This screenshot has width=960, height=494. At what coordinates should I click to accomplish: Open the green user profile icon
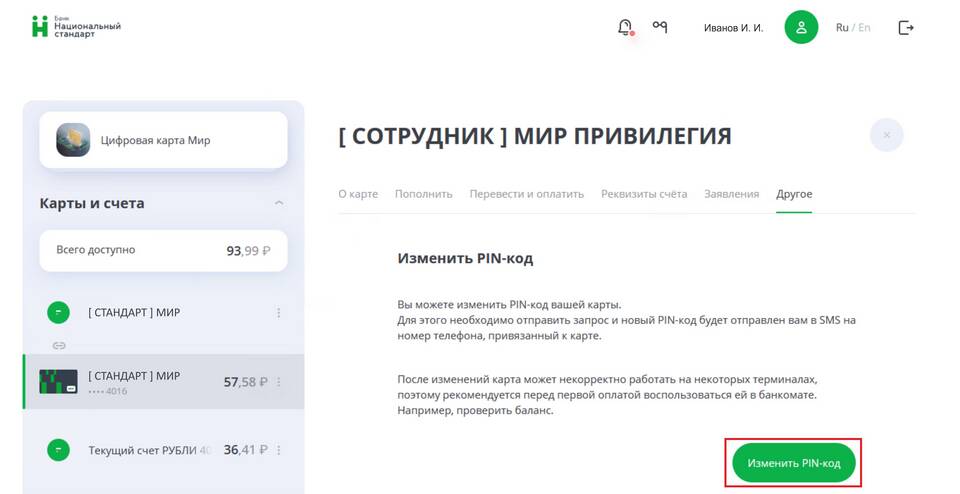(x=801, y=28)
